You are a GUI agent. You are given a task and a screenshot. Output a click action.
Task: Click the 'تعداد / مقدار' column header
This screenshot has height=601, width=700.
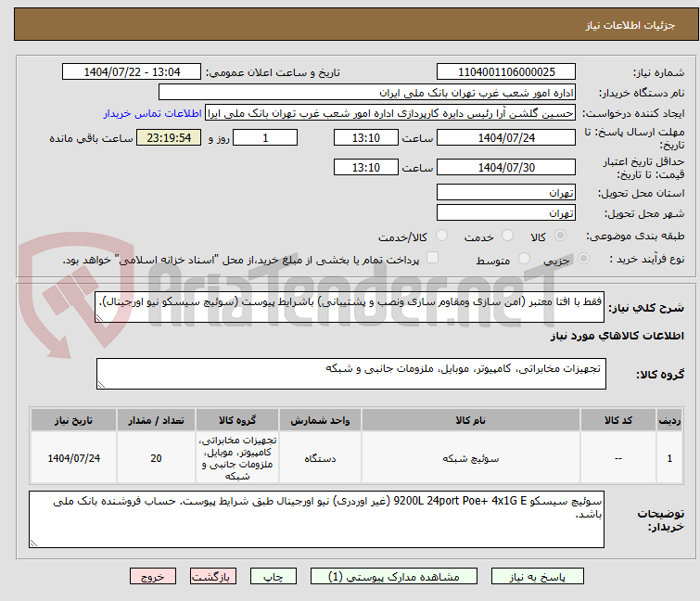[156, 420]
